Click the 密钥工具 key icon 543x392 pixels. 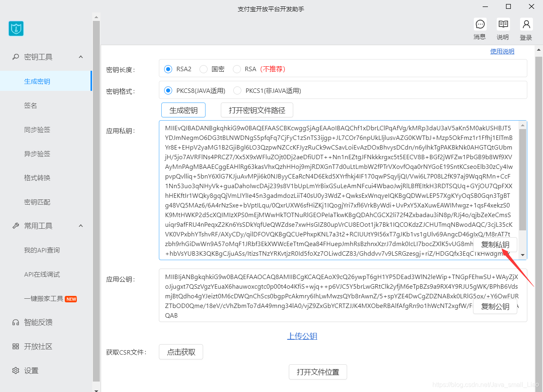point(16,57)
